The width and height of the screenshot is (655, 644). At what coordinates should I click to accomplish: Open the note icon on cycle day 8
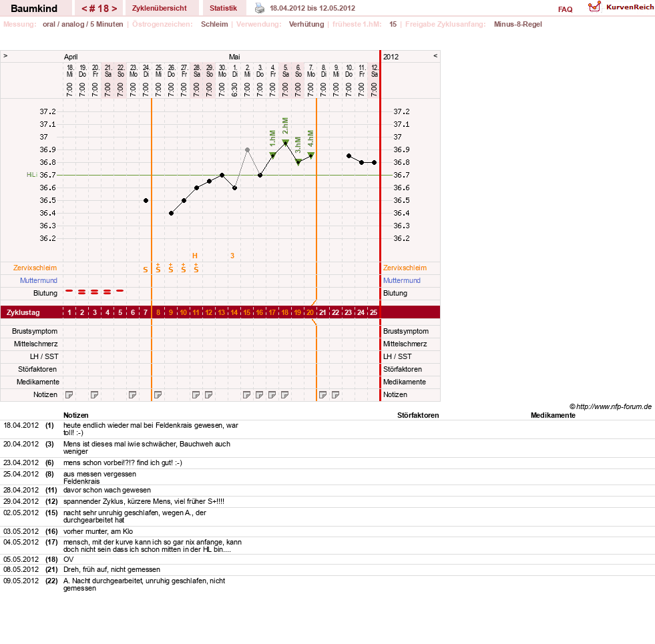(x=158, y=394)
